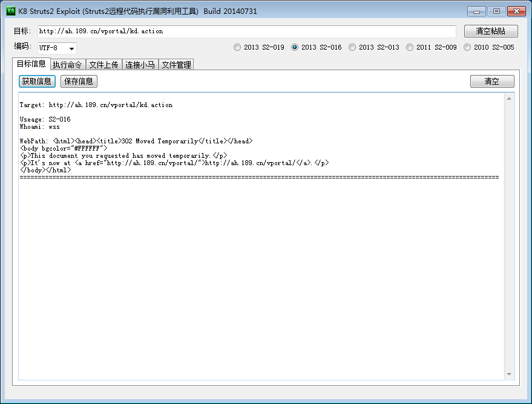The image size is (532, 404).
Task: Click the 'Target: http://ah.189.cn/vportal/kd.action' line
Action: pos(96,105)
